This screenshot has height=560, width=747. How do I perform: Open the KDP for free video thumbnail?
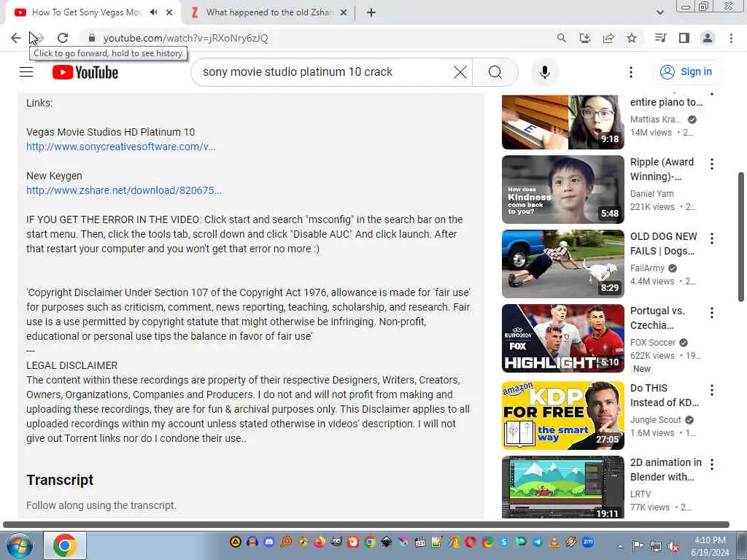pos(562,415)
